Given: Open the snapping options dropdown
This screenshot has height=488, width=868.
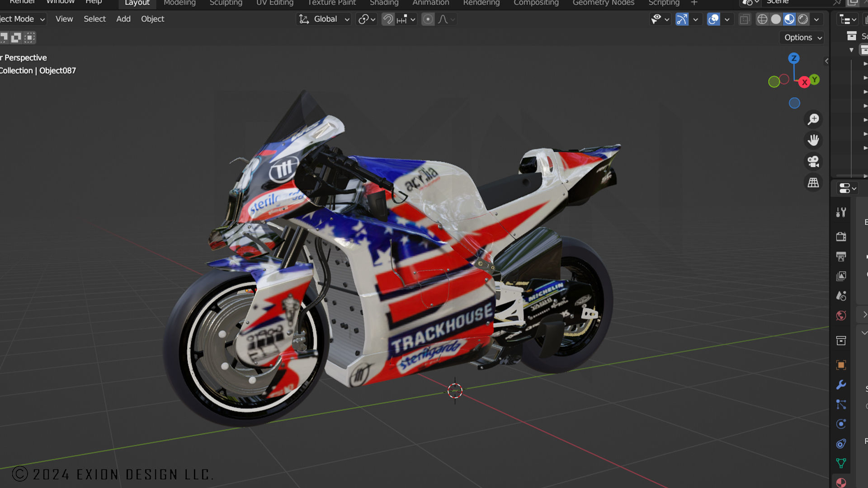Looking at the screenshot, I should coord(406,19).
